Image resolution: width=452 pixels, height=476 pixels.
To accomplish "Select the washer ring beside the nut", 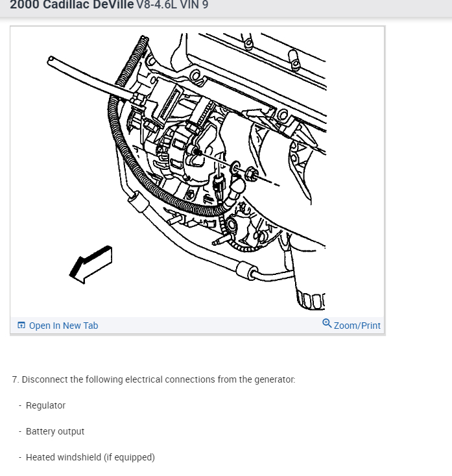I will tap(235, 167).
